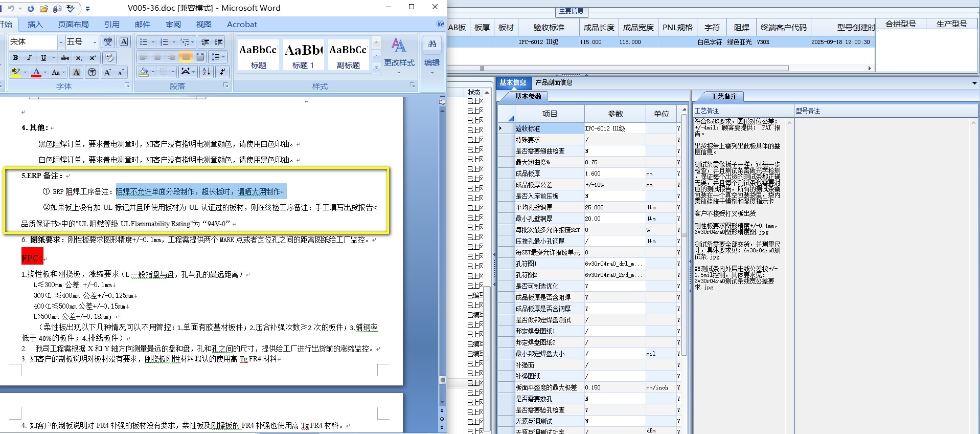Screen dimensions: 980x434
Task: Click the redo/repeat icon in quick access toolbar
Action: [x=31, y=8]
